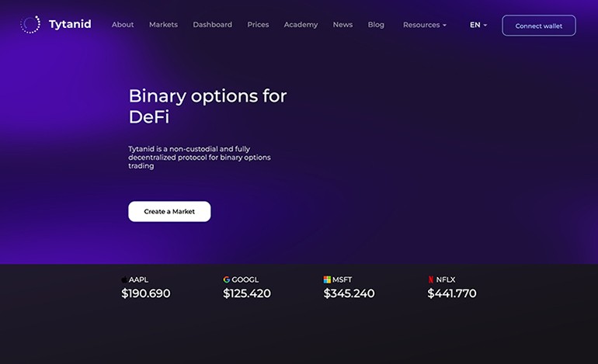Click the Microsoft logo beside MSFT
The width and height of the screenshot is (598, 364).
[327, 279]
